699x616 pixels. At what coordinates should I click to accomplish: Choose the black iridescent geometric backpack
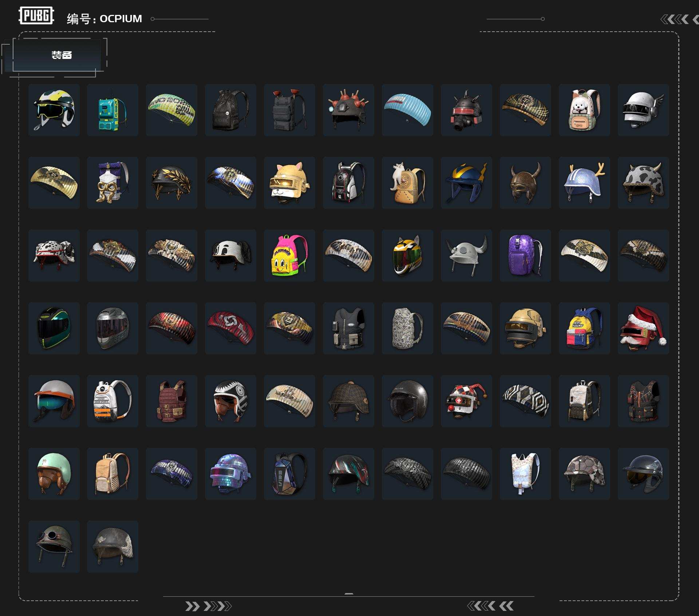[289, 474]
